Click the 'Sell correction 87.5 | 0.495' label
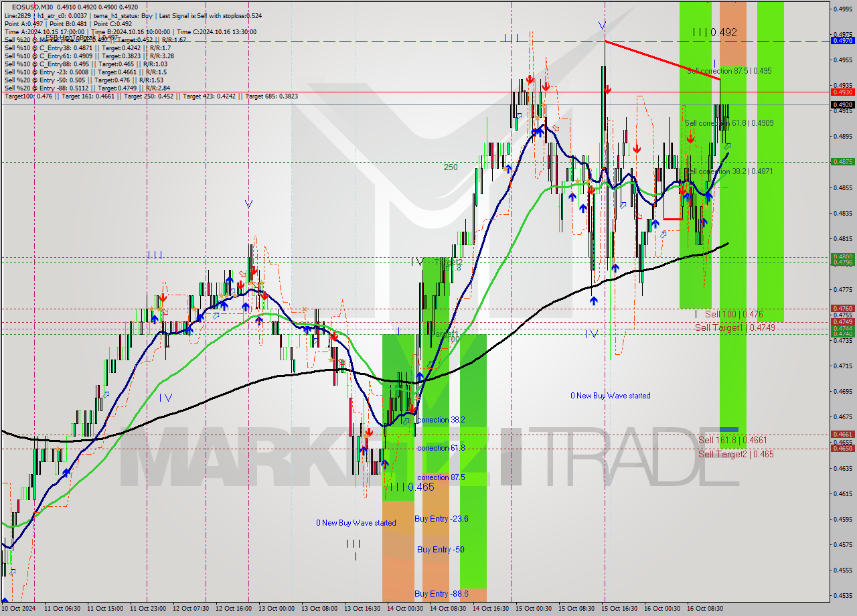 tap(728, 70)
